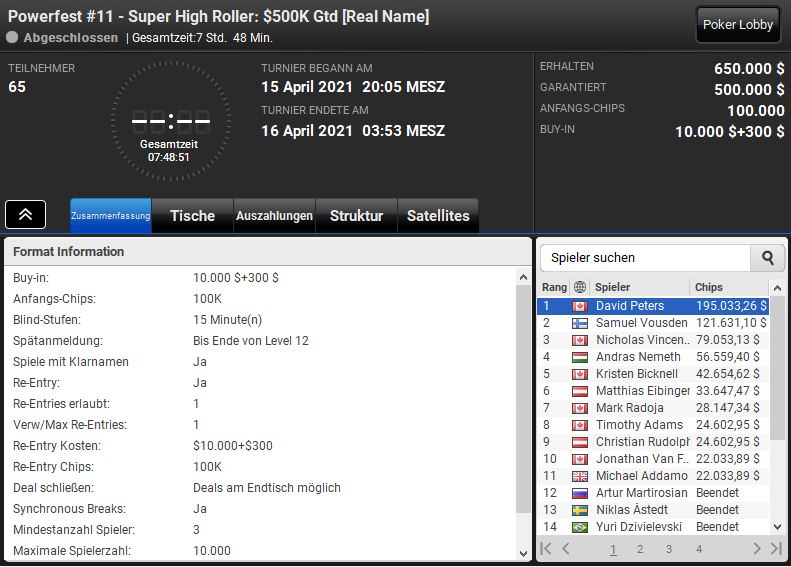Screen dimensions: 791x567
Task: Click the Russian flag beside Artur Martirosian
Action: pyautogui.click(x=580, y=493)
